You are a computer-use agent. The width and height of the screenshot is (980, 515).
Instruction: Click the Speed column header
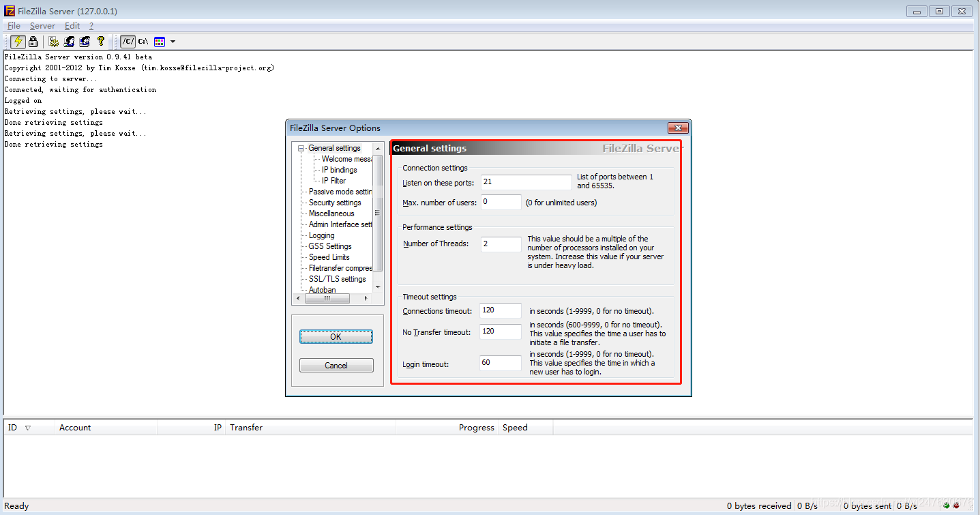pyautogui.click(x=525, y=428)
